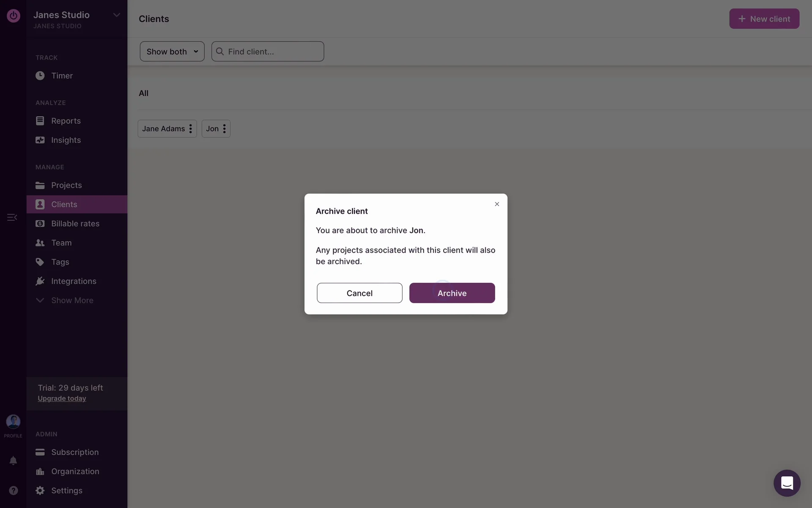Open the help question mark icon
812x508 pixels.
(x=13, y=491)
